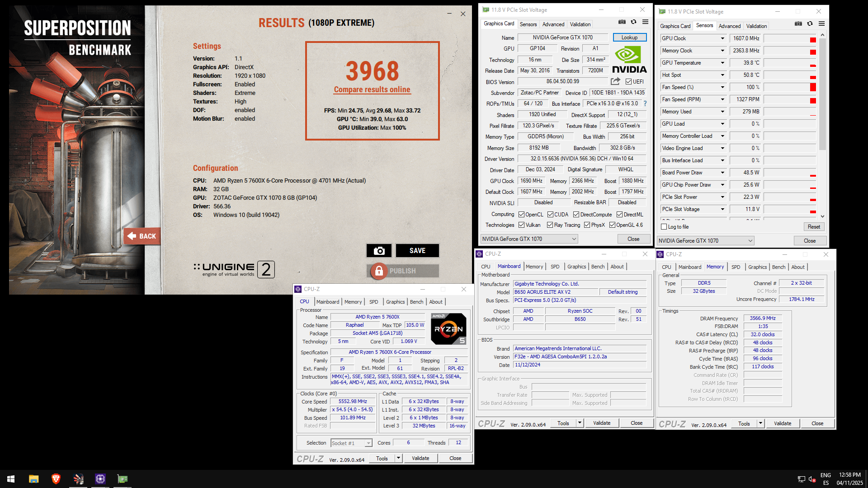Refresh GPU-Z Graphics Card window data
Image resolution: width=868 pixels, height=488 pixels.
[x=633, y=22]
